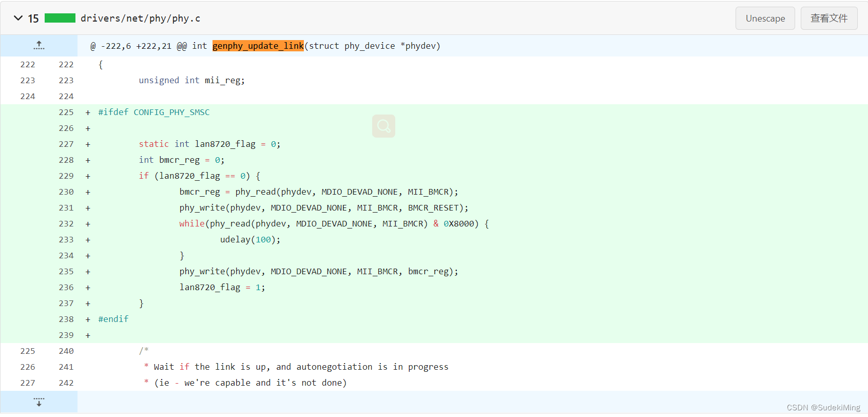Viewport: 868px width, 417px height.
Task: Click the '#endif' line
Action: coord(113,319)
